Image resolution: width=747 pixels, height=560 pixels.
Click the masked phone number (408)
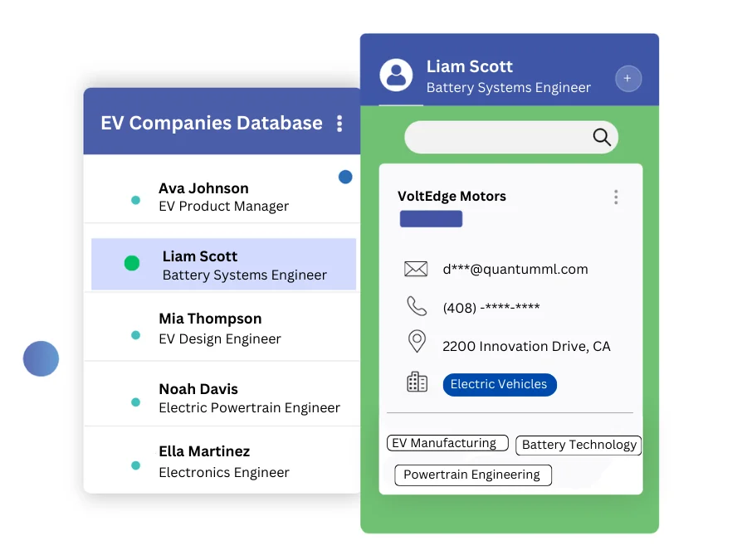click(x=491, y=308)
